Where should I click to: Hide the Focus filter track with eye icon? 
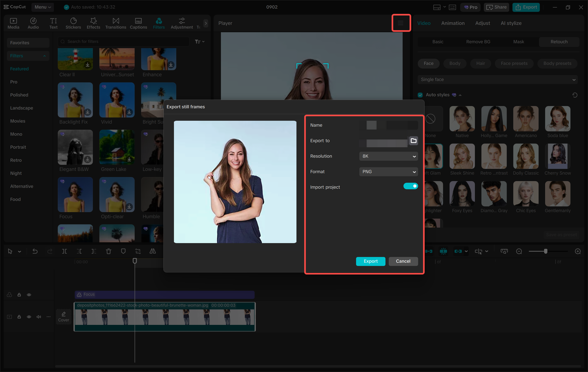click(x=29, y=295)
